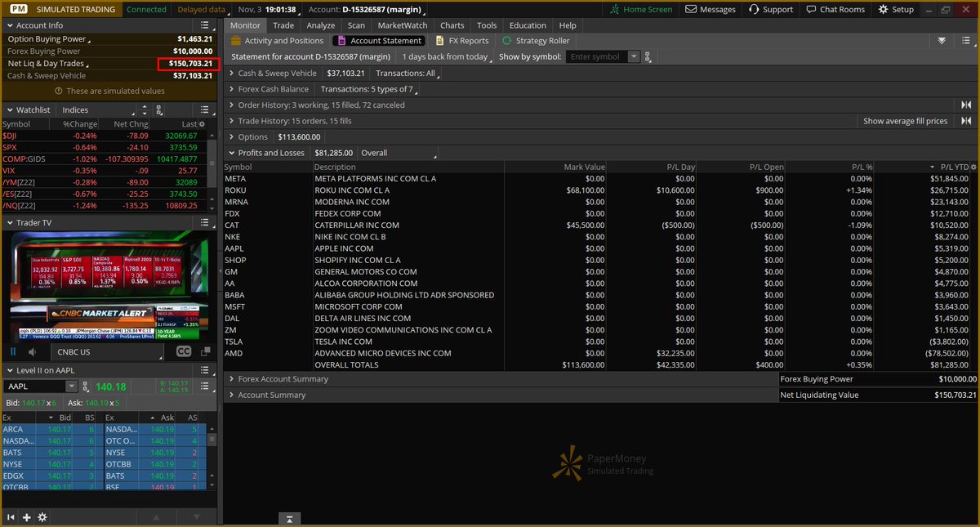The width and height of the screenshot is (980, 527).
Task: Switch to the Trade tab
Action: [x=283, y=25]
